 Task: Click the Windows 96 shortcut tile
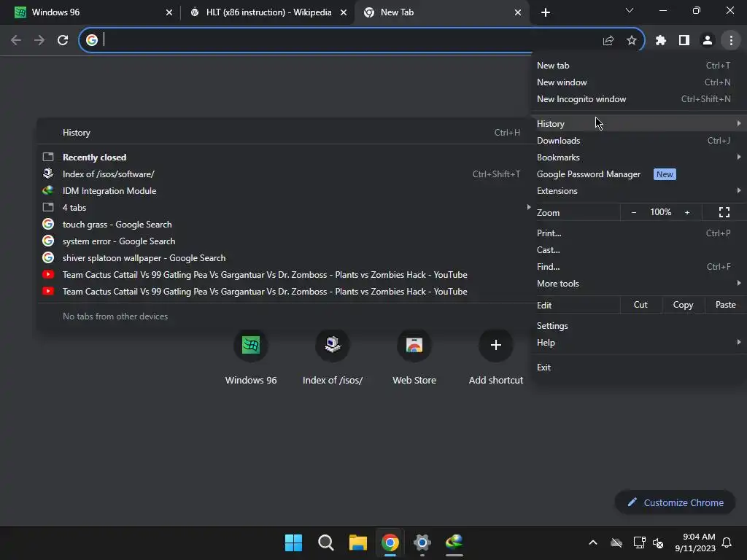pos(251,357)
